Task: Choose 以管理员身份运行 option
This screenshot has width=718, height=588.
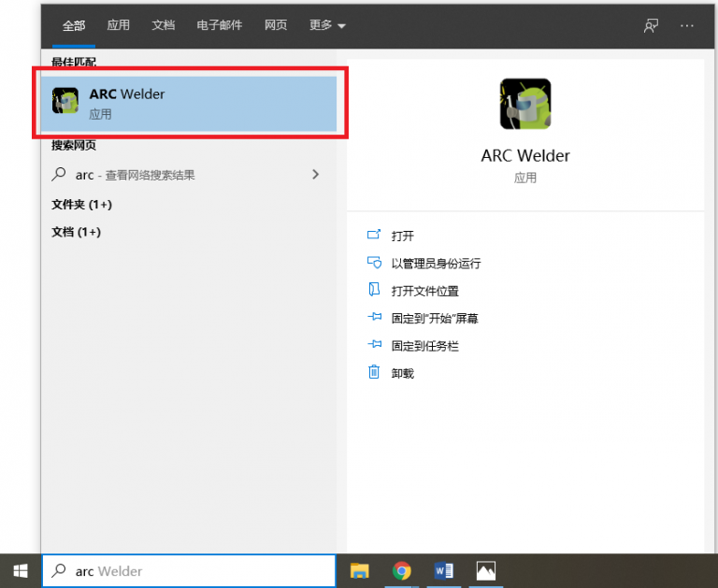Action: click(x=436, y=264)
